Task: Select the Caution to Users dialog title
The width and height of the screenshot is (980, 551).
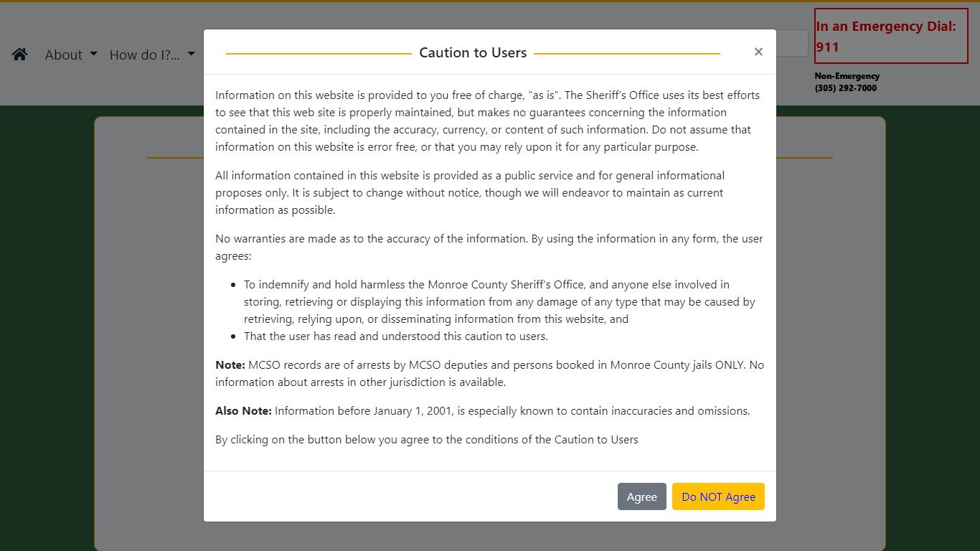Action: point(473,52)
